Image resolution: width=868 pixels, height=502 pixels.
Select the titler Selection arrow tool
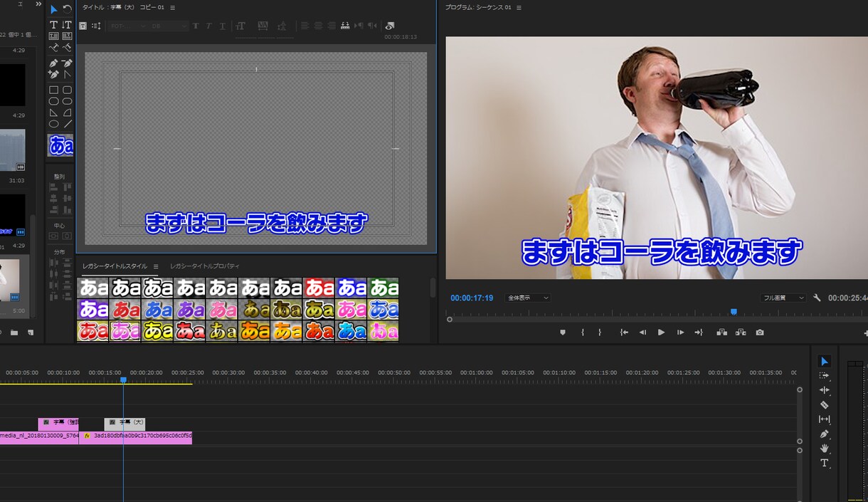[x=53, y=9]
